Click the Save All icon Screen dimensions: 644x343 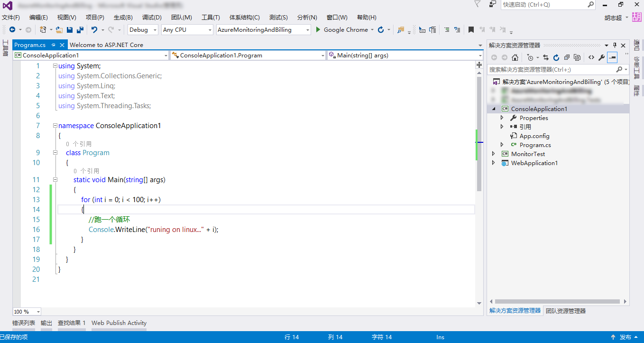coord(80,29)
